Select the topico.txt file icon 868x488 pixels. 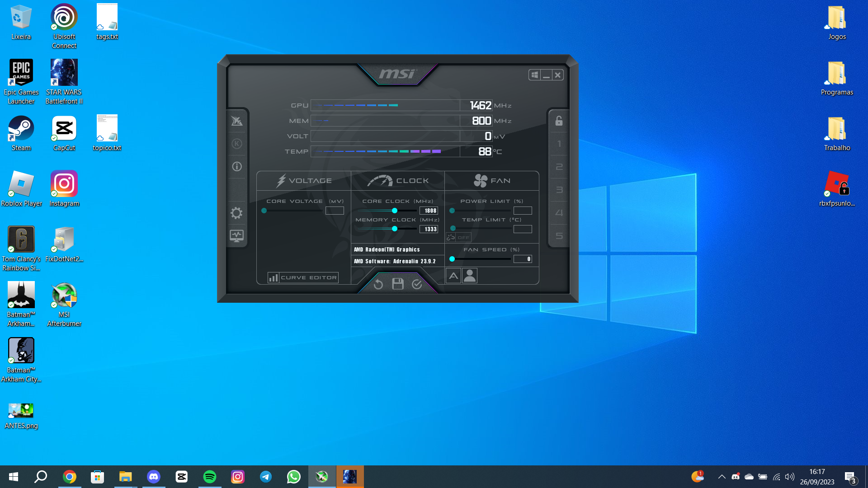click(x=107, y=133)
